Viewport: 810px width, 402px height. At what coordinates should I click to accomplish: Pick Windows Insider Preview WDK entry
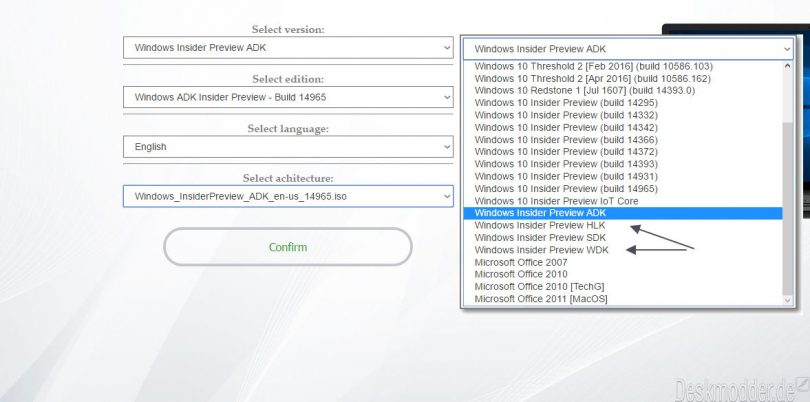click(540, 250)
